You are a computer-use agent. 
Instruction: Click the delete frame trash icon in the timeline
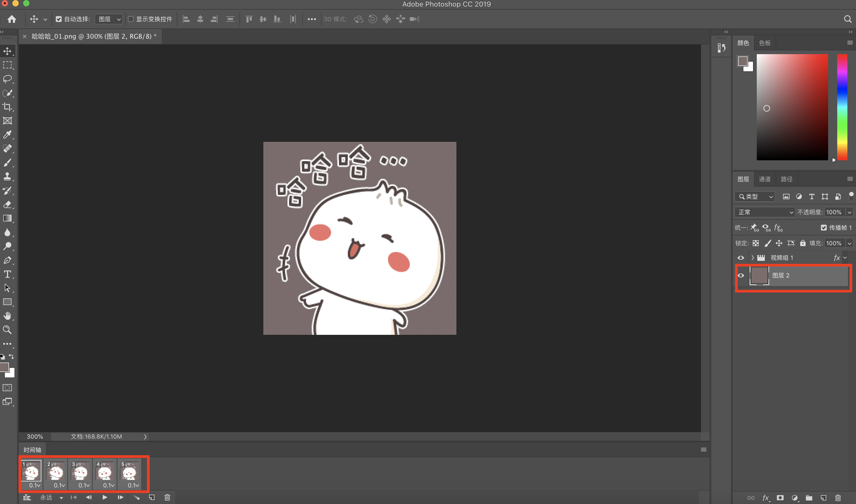tap(167, 497)
